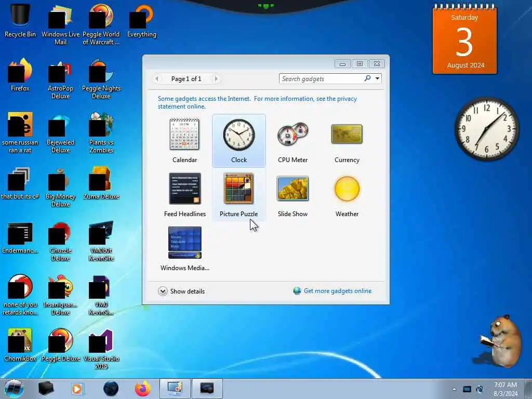Click the Recycle Bin desktop icon
This screenshot has height=399, width=532.
20,20
